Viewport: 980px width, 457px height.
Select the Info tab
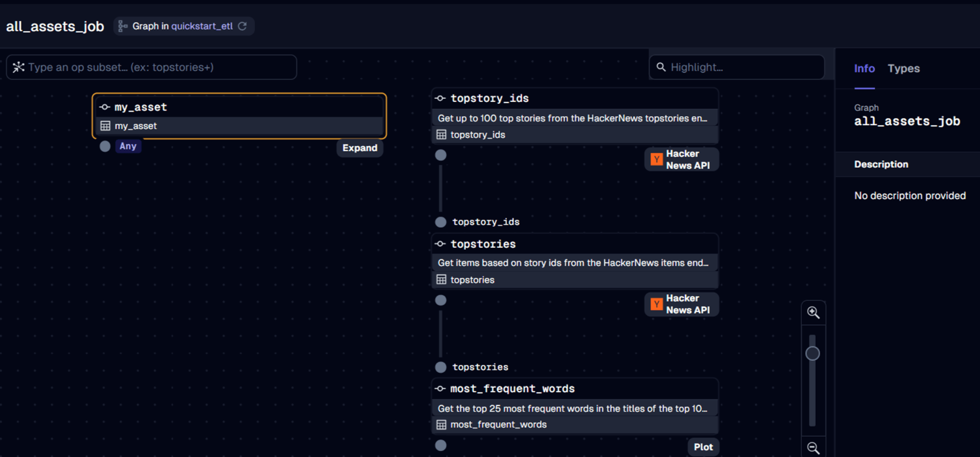[864, 69]
